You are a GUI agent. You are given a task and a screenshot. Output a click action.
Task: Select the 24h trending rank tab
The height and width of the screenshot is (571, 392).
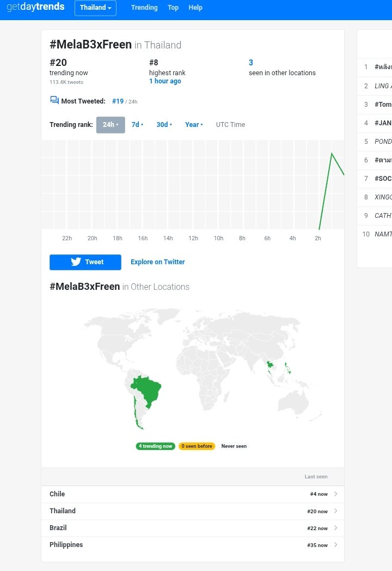111,125
